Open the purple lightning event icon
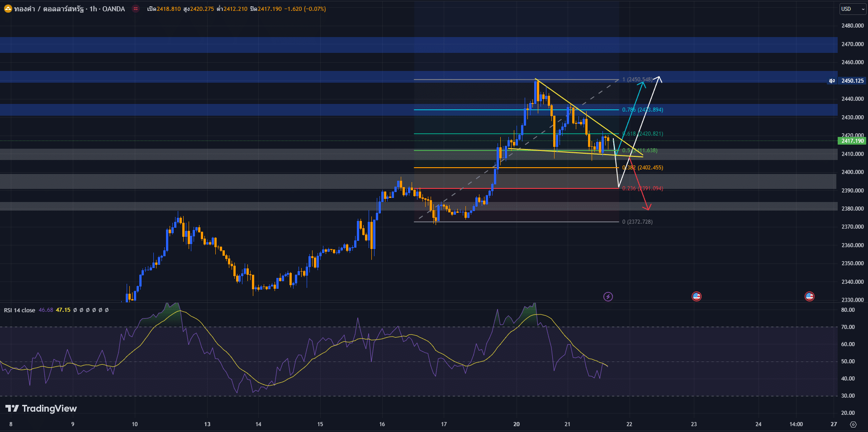The width and height of the screenshot is (868, 432). 608,296
